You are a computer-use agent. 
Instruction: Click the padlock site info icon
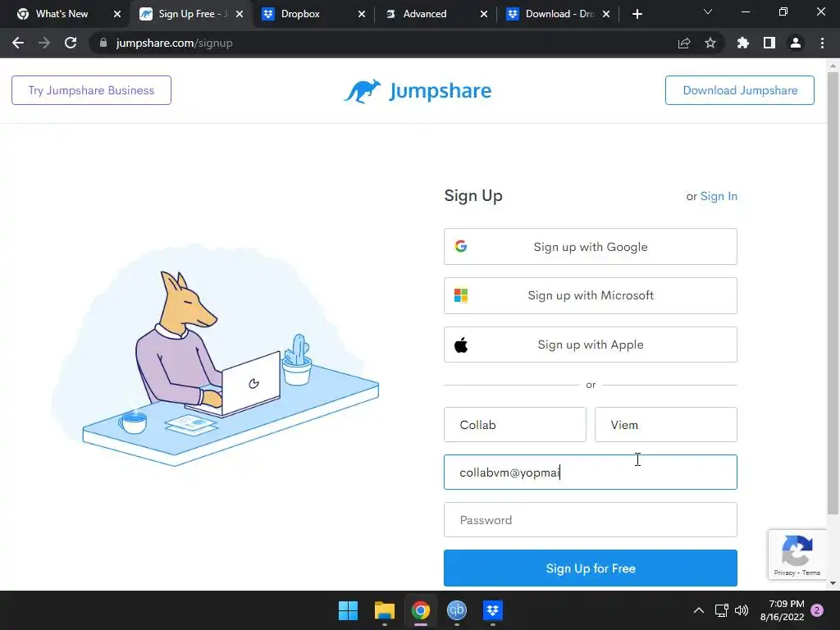coord(103,43)
